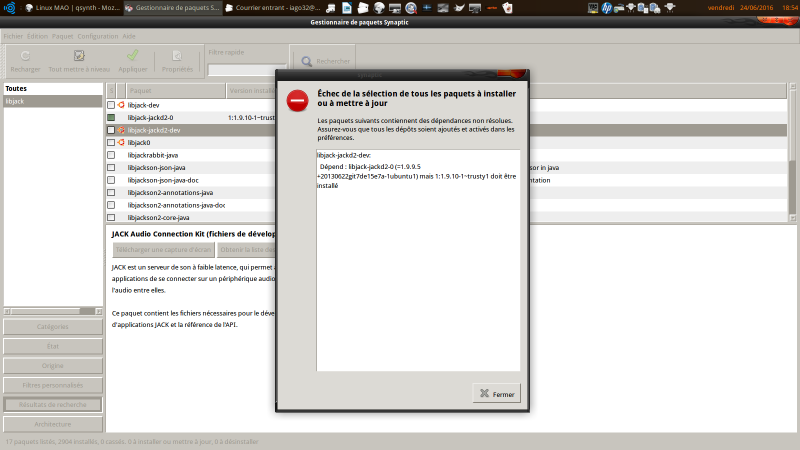Close the error dialog with Fermer
The height and width of the screenshot is (450, 800).
point(496,394)
